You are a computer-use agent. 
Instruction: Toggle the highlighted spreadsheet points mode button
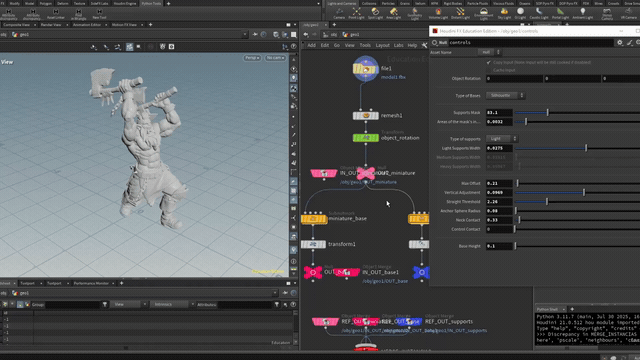[20, 304]
